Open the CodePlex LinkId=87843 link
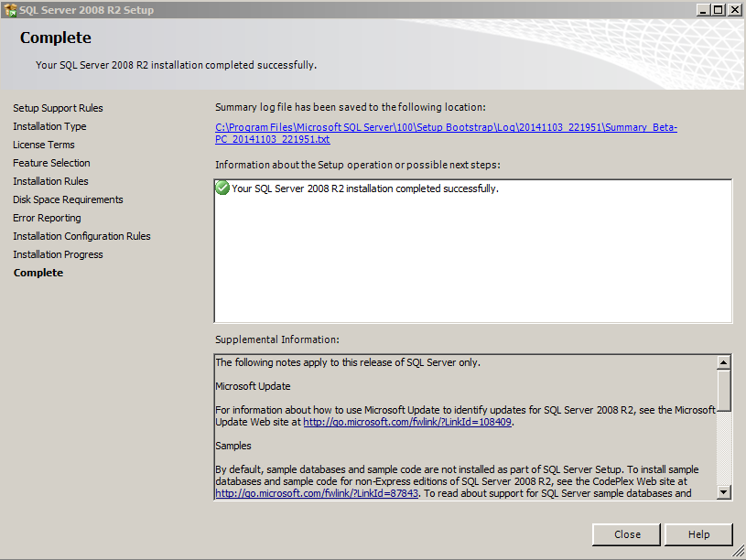The height and width of the screenshot is (560, 746). 317,493
